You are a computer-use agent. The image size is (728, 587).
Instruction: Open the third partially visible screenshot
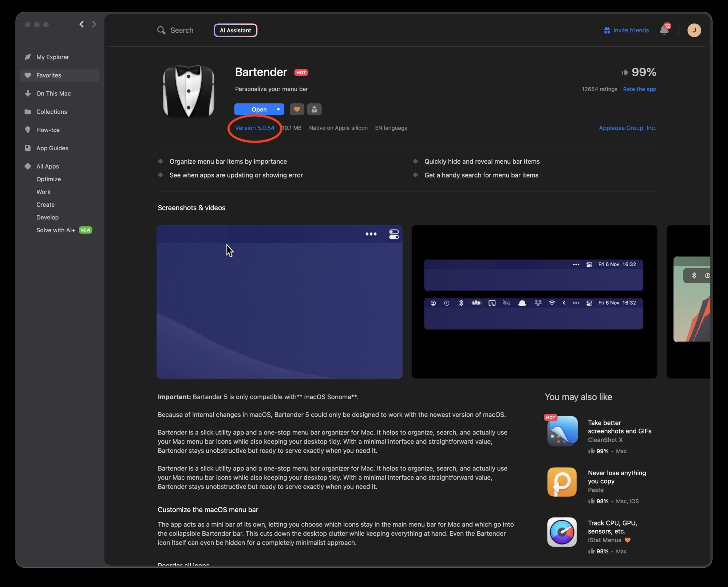point(688,302)
